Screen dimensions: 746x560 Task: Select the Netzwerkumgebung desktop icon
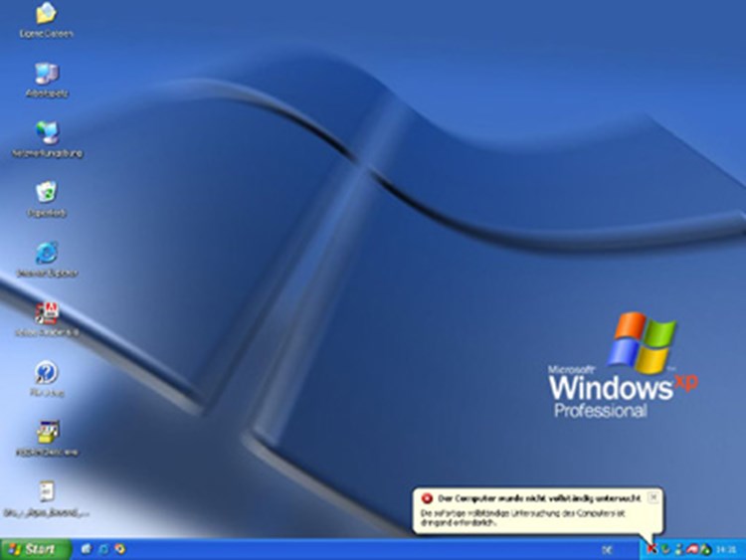pyautogui.click(x=47, y=133)
